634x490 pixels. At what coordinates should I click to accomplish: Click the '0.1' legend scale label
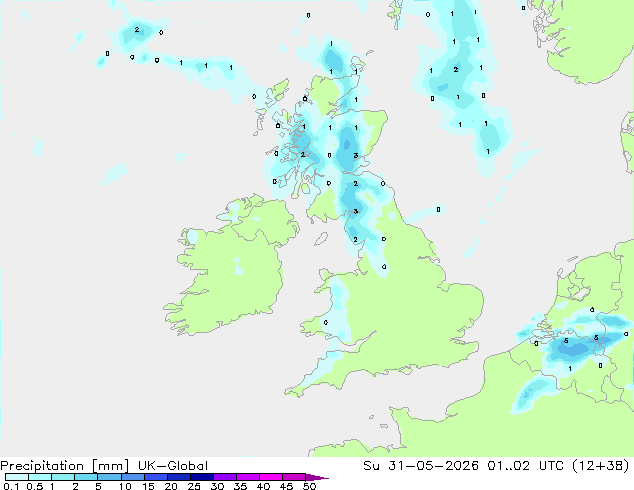coord(11,486)
